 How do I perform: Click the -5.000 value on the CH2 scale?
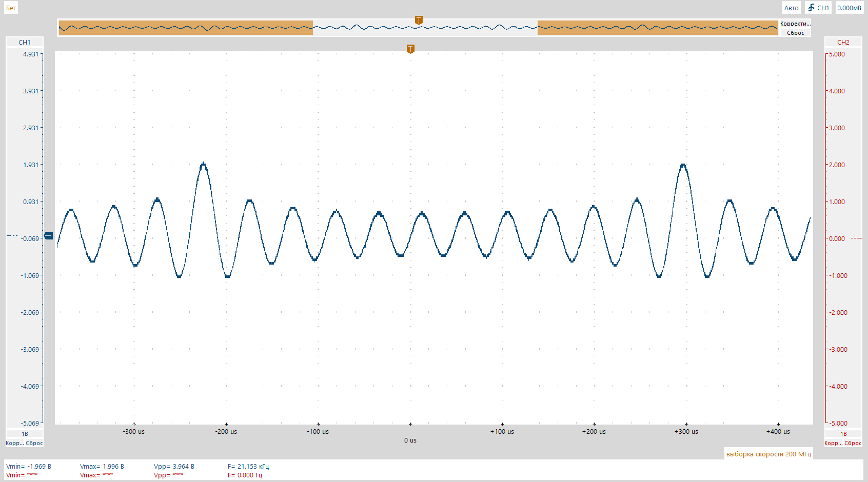(x=838, y=423)
